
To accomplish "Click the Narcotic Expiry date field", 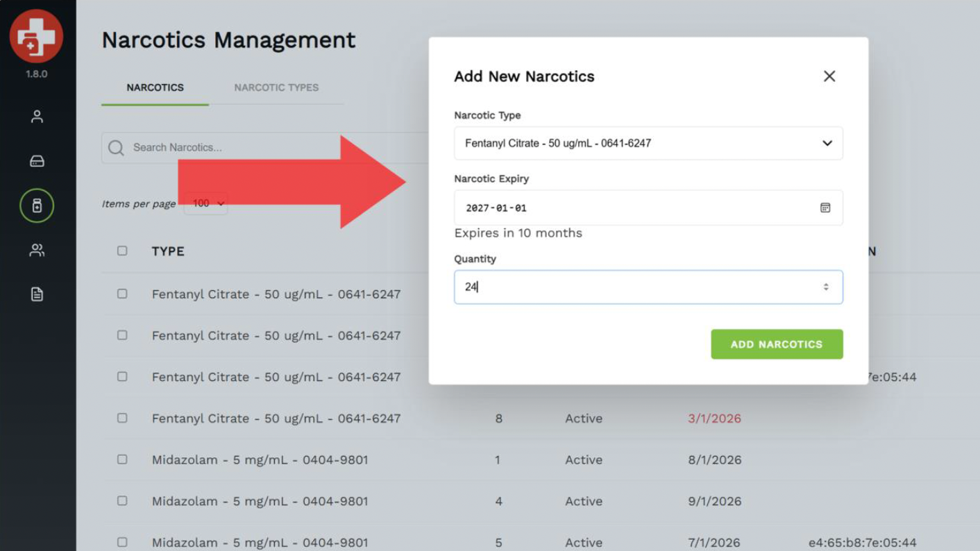I will [x=625, y=207].
